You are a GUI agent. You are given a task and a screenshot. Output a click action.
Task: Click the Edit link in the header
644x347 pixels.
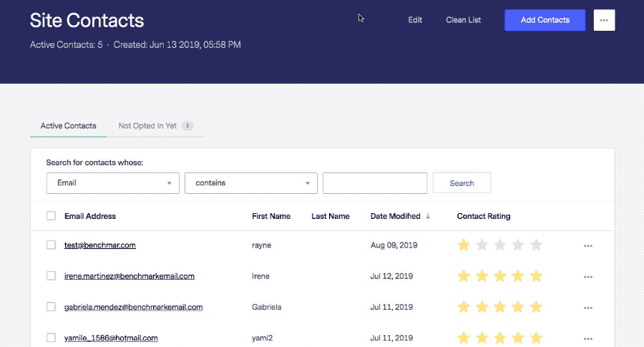[x=415, y=20]
